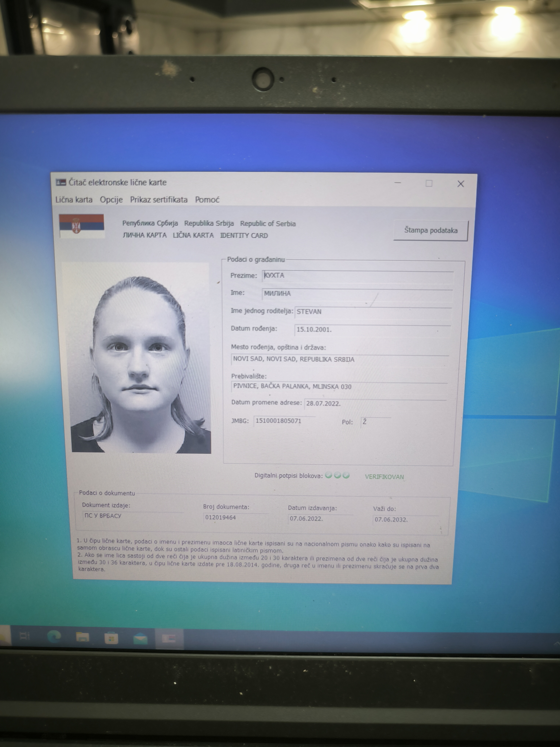
Task: Open the Pomoć menu
Action: [x=207, y=200]
